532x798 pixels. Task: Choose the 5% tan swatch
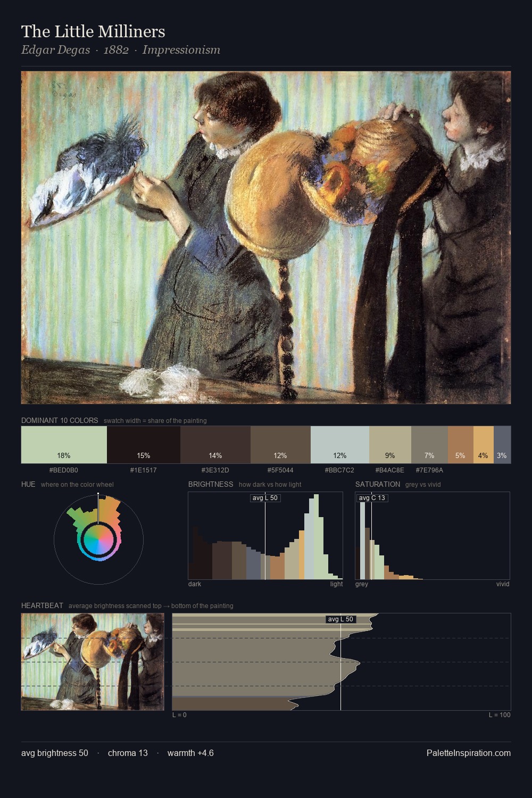[460, 445]
